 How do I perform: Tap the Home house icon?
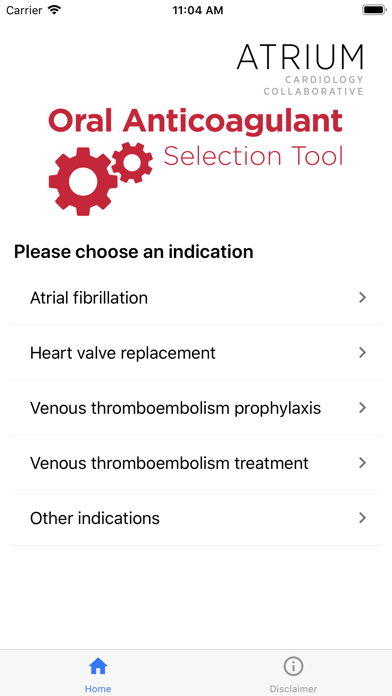(98, 666)
